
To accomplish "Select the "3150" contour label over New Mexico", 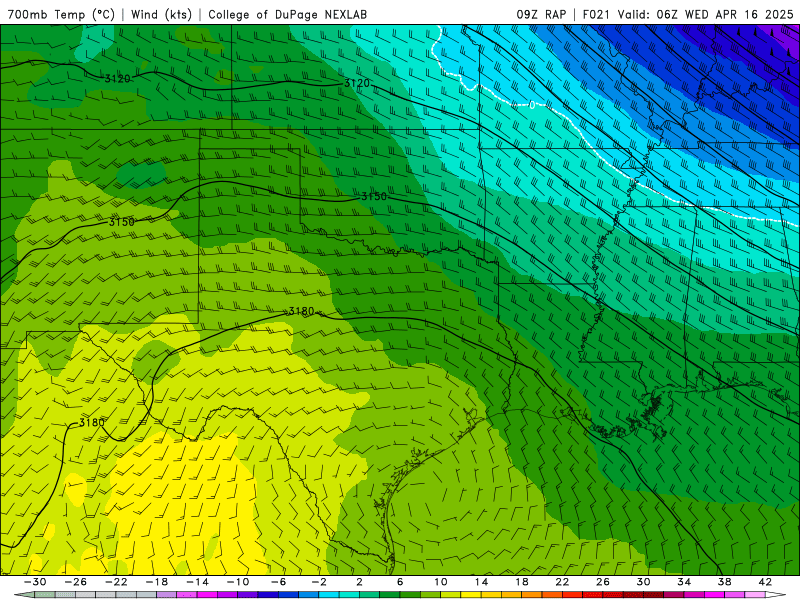I will tap(121, 222).
